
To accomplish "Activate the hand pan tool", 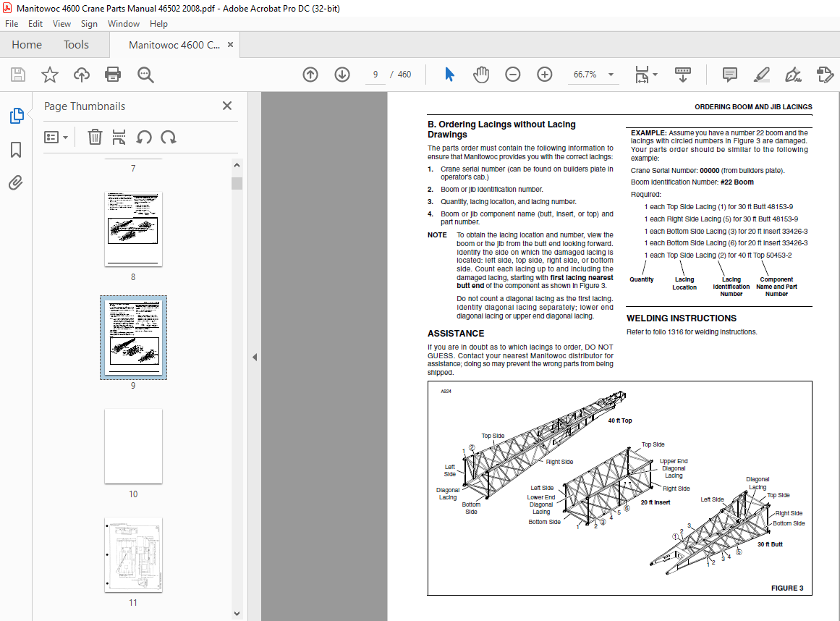I will [x=481, y=75].
